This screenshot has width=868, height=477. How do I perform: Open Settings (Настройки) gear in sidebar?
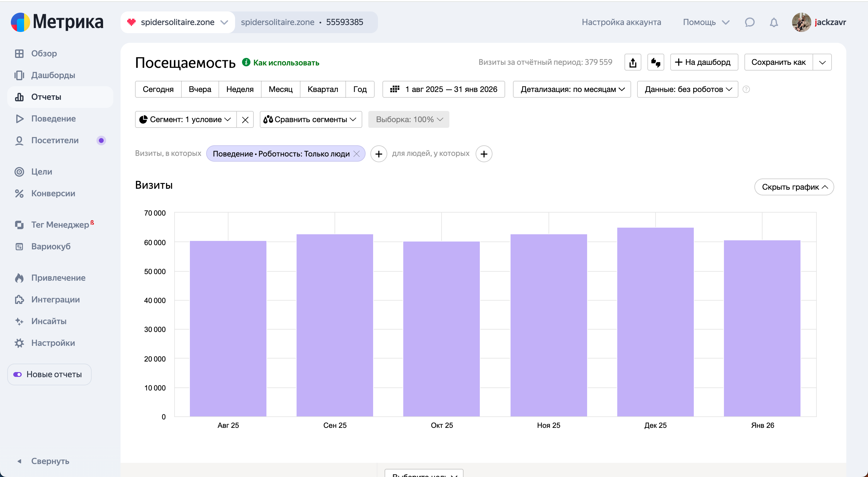point(53,343)
